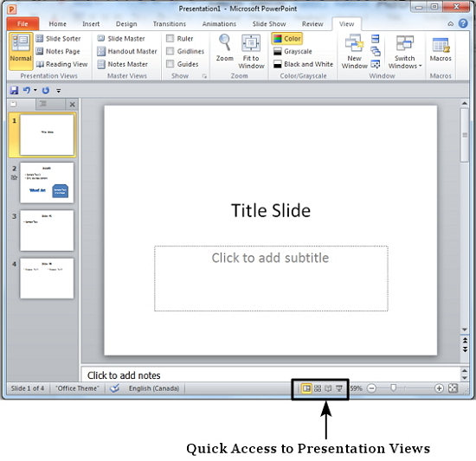Click the Next Slide double-arrow button
Screen dimensions: 476x461
point(465,349)
